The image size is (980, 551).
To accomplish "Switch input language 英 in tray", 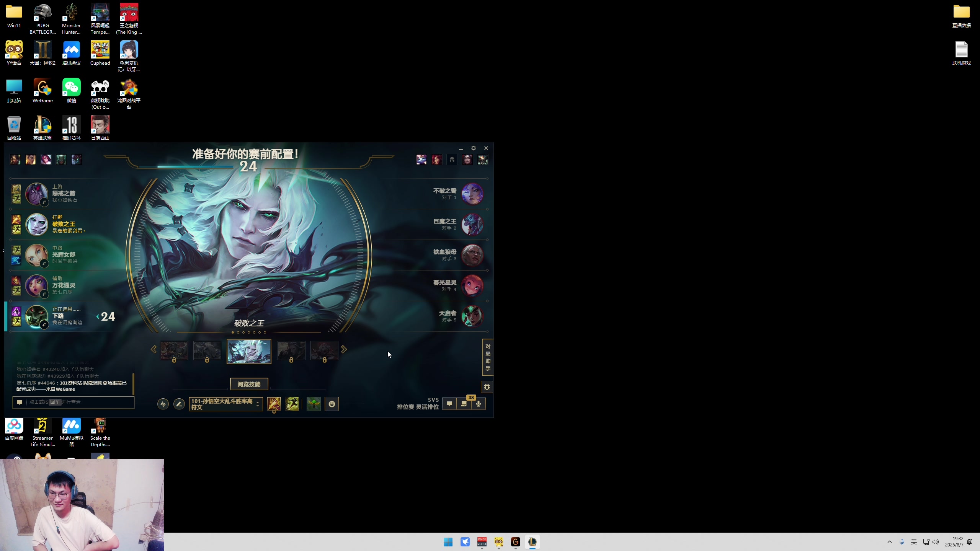I will (914, 542).
